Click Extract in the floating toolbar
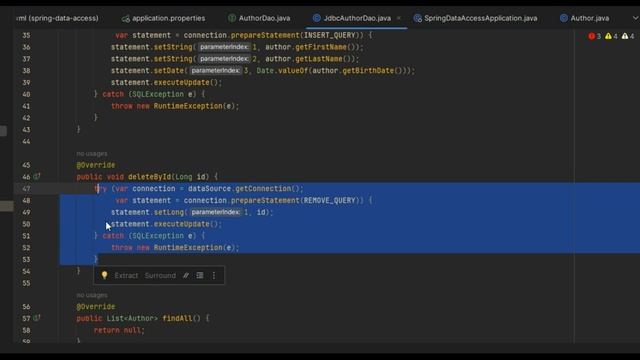 pos(126,276)
